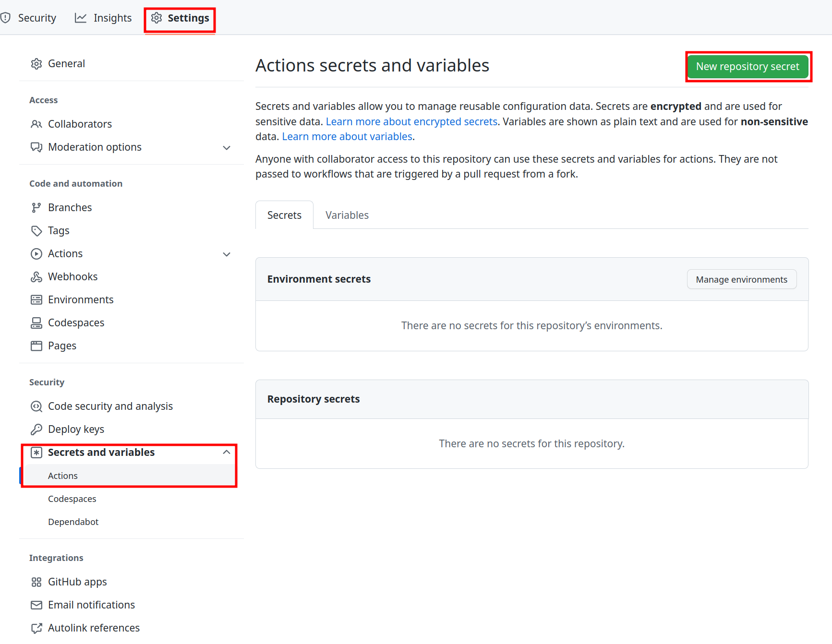Click New repository secret button

748,66
